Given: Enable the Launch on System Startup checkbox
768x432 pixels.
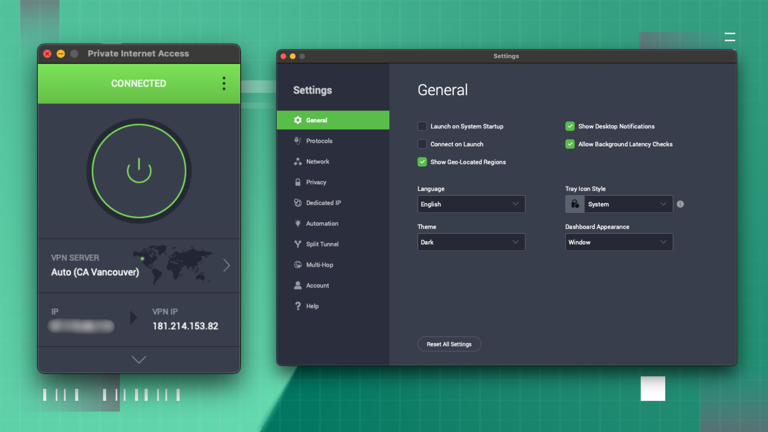Looking at the screenshot, I should 422,127.
